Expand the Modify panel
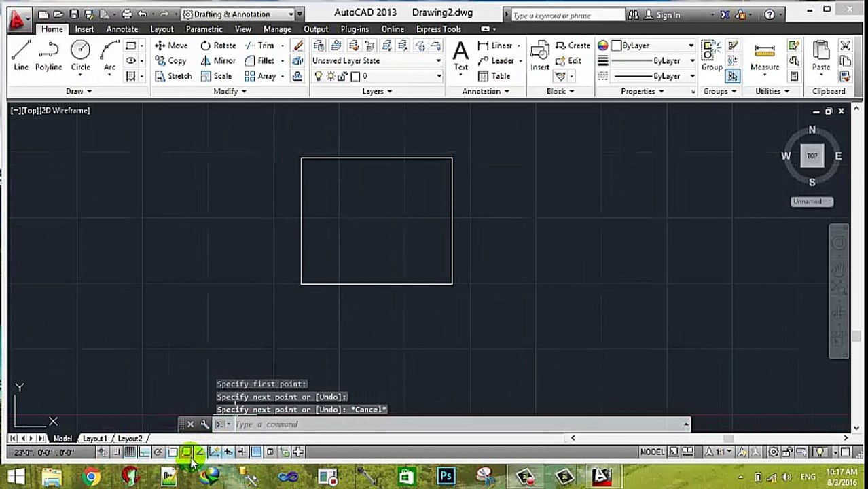Image resolution: width=868 pixels, height=489 pixels. click(230, 92)
